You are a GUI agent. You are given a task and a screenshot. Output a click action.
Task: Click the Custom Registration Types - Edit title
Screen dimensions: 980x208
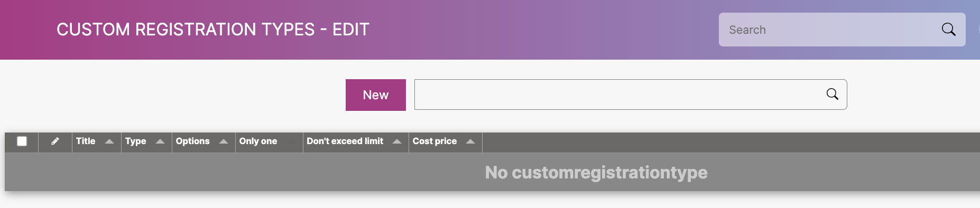point(213,30)
